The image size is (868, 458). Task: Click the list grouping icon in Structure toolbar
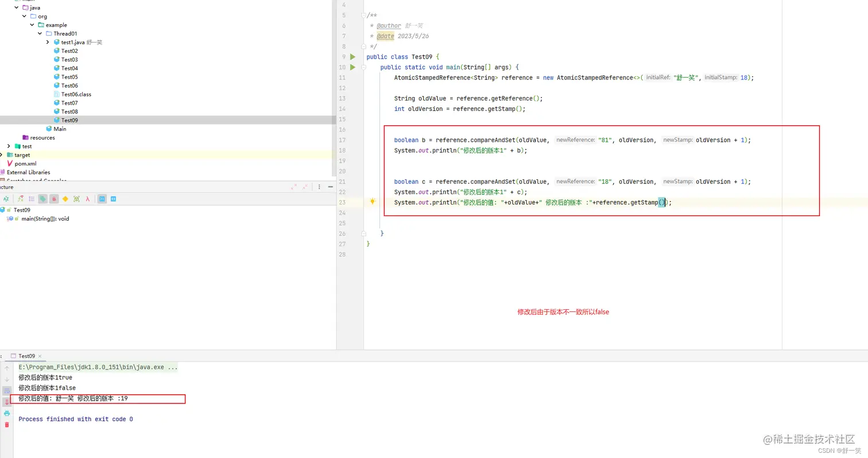point(32,199)
